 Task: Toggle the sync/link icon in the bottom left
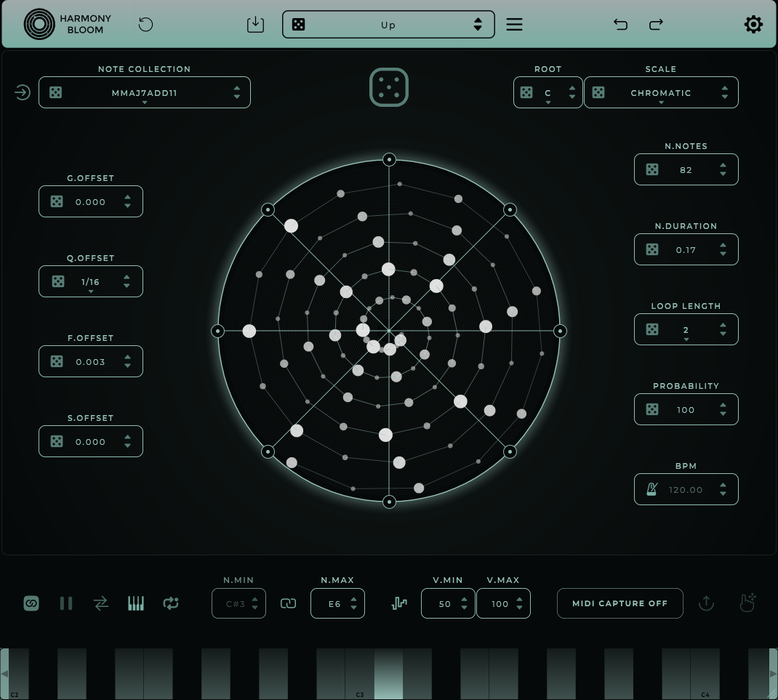31,603
